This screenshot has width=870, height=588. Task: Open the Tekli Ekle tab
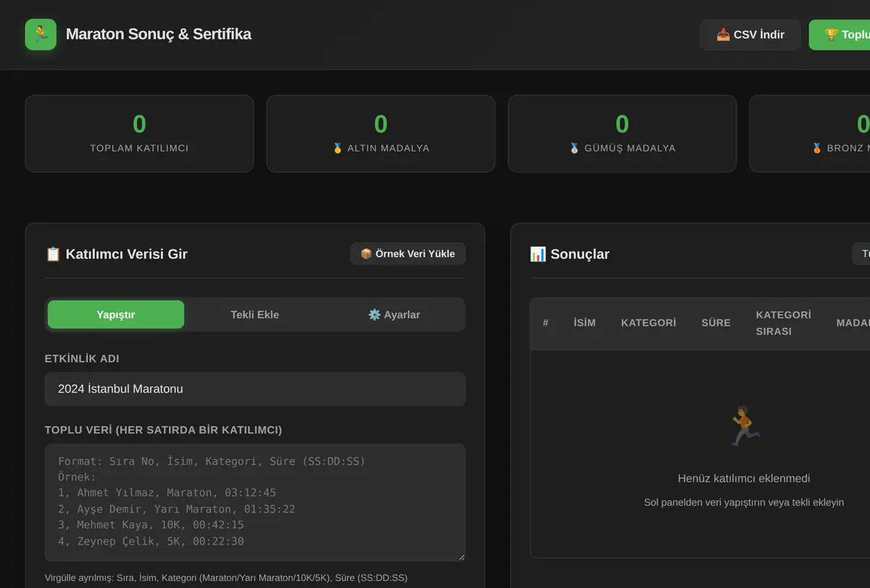(255, 315)
